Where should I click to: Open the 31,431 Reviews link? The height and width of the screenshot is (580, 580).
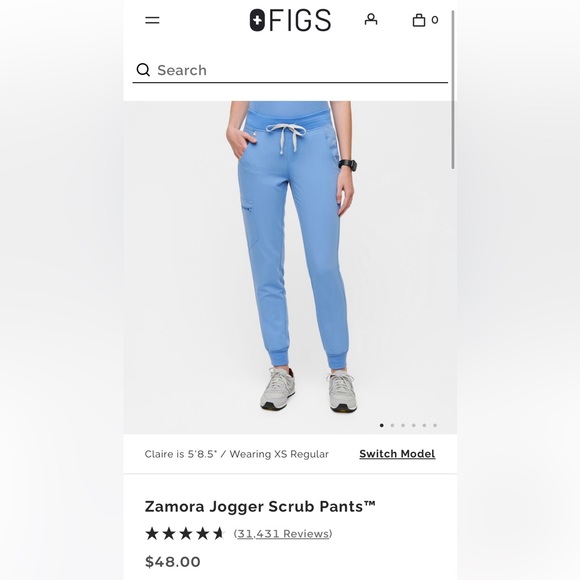coord(283,534)
